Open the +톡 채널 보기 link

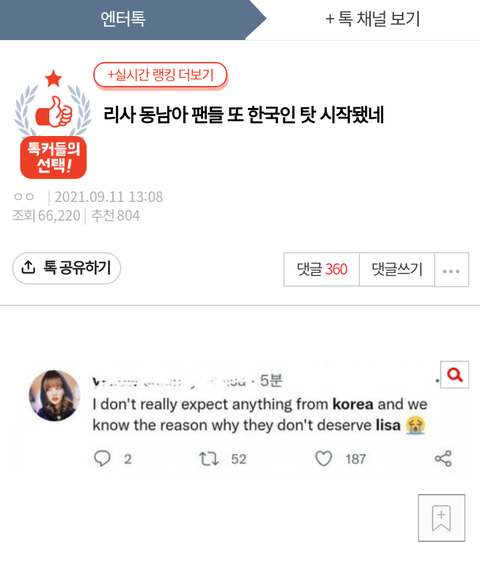click(373, 19)
